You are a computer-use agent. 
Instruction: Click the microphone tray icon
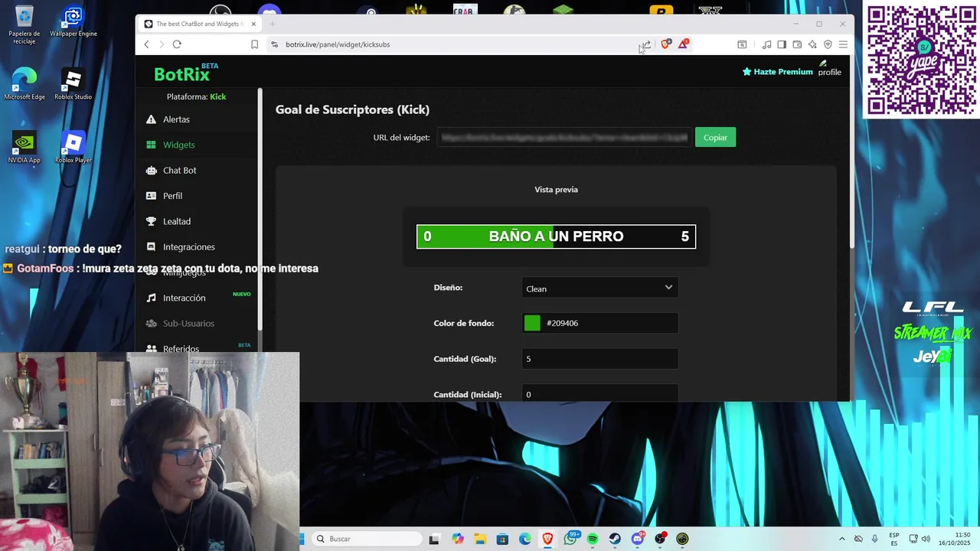click(875, 539)
